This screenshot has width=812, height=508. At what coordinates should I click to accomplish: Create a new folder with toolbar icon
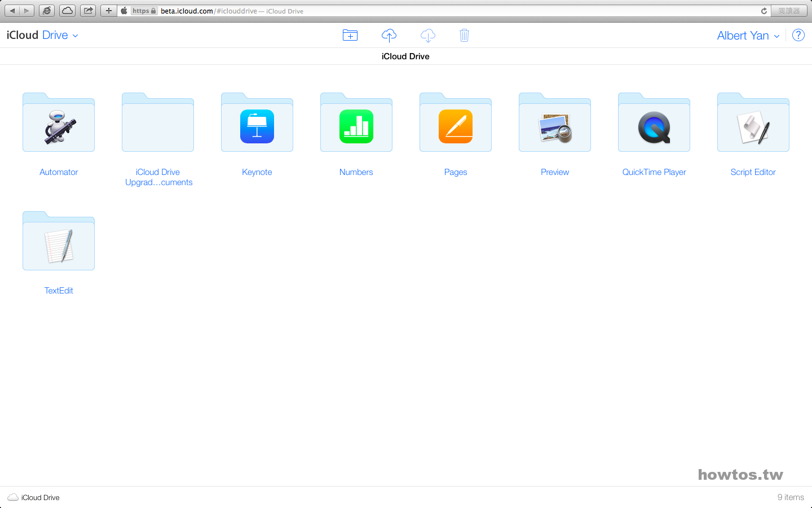[350, 36]
